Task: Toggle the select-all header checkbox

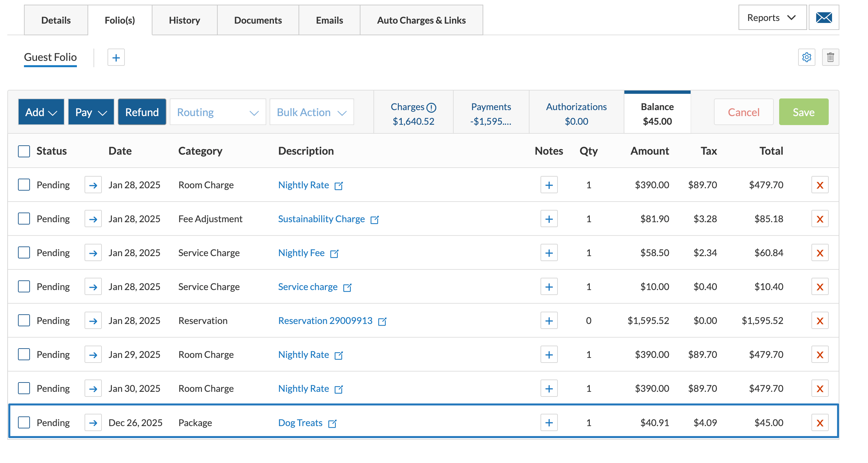Action: click(24, 151)
